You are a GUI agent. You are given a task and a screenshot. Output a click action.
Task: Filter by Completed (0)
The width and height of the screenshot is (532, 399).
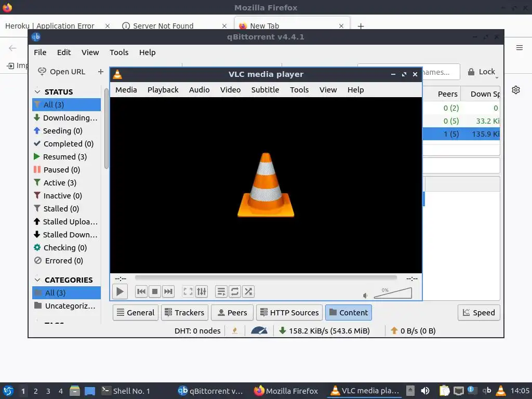[x=66, y=144]
